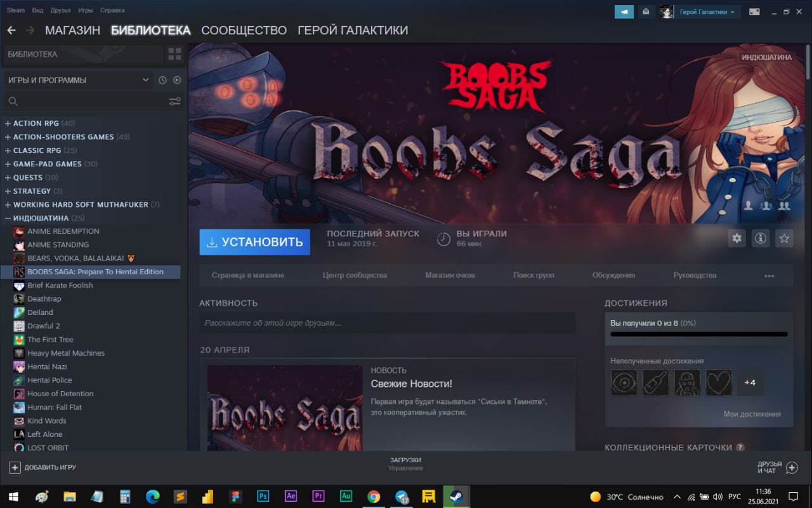Open Мои достижения link
Viewport: 812px width, 508px height.
tap(752, 414)
